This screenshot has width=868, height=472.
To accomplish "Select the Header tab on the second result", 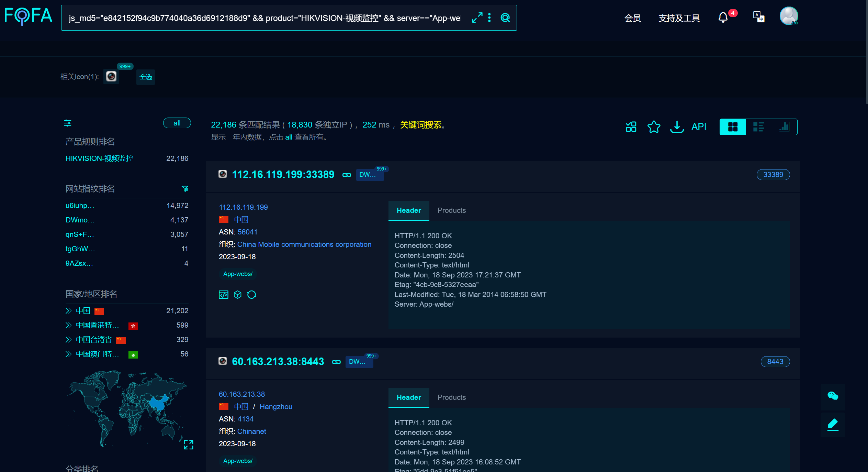I will pyautogui.click(x=409, y=397).
